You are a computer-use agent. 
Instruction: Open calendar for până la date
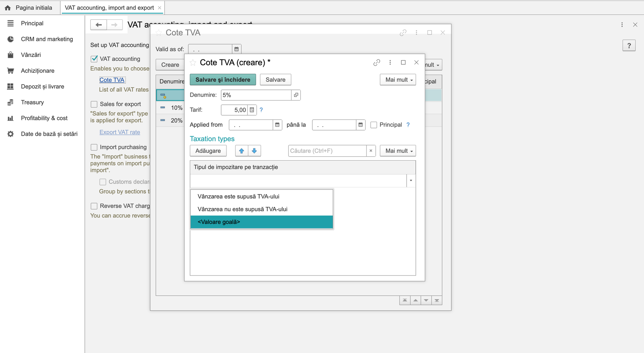coord(360,125)
